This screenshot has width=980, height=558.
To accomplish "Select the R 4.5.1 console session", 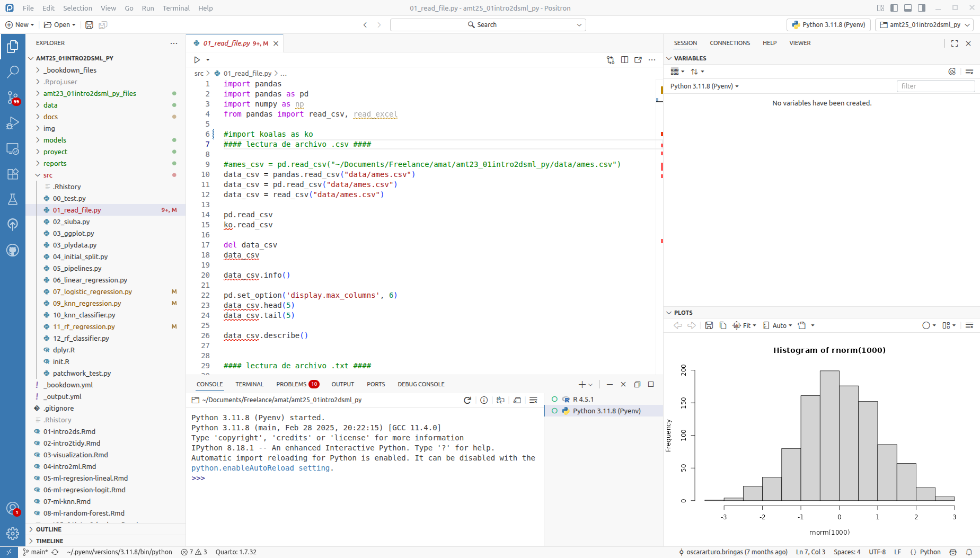I will click(583, 399).
